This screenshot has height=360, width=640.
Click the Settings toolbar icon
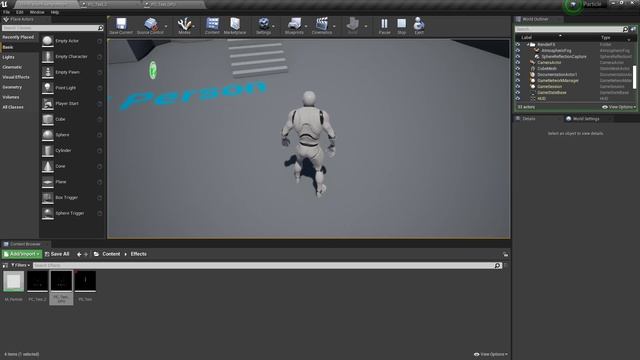(264, 24)
